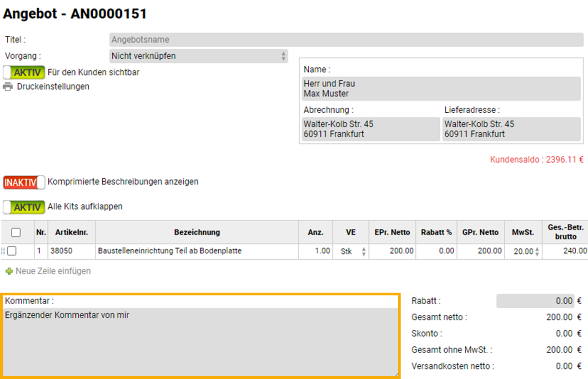Click the printer icon for Druckeinstellungen

(x=8, y=86)
